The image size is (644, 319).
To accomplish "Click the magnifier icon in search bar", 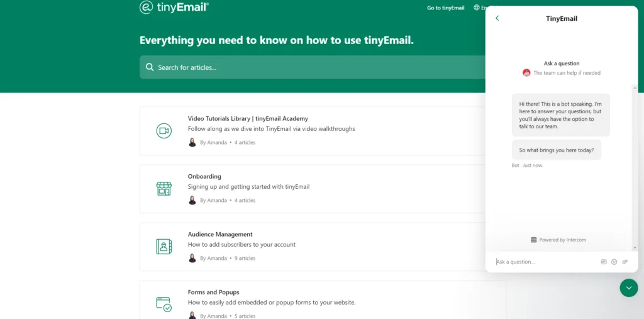I will tap(150, 67).
